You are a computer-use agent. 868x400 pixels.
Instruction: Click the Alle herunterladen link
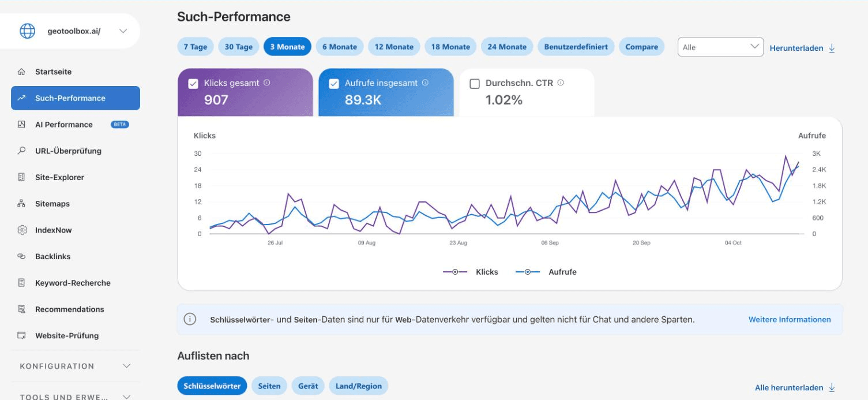pyautogui.click(x=788, y=387)
